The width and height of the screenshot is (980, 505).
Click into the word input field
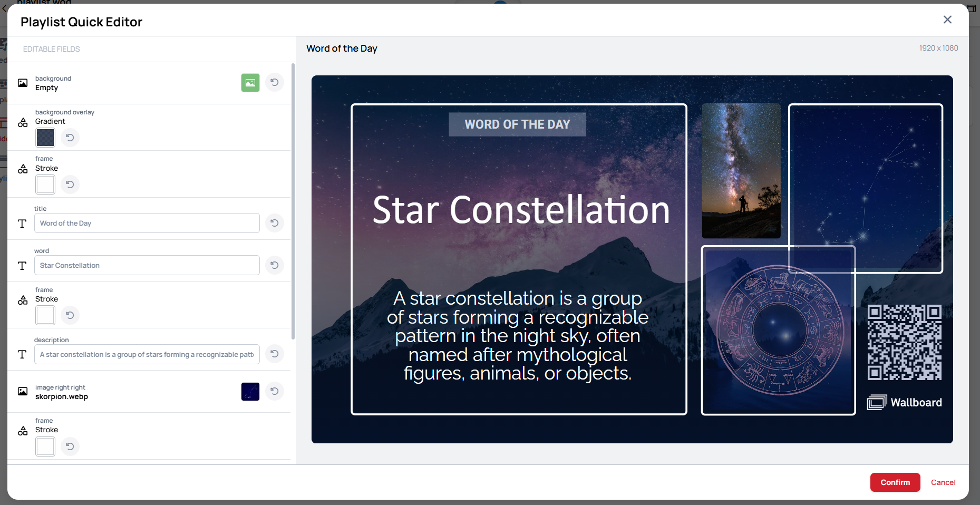tap(147, 265)
